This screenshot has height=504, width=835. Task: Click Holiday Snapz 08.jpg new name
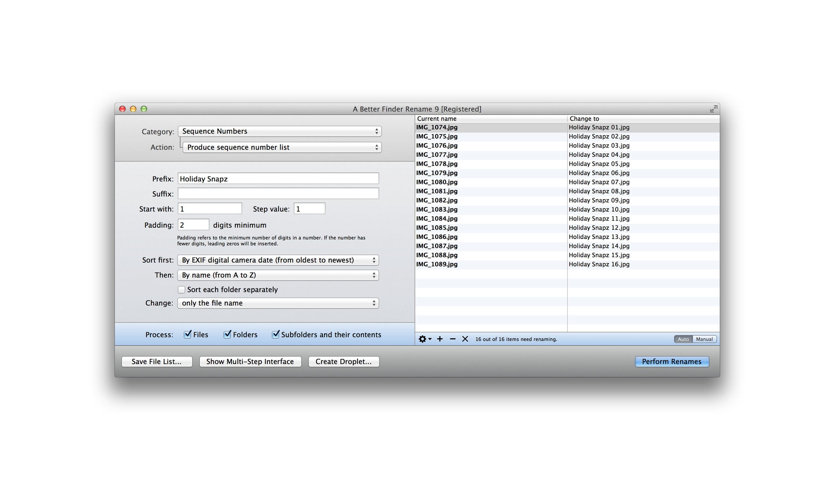(x=599, y=191)
